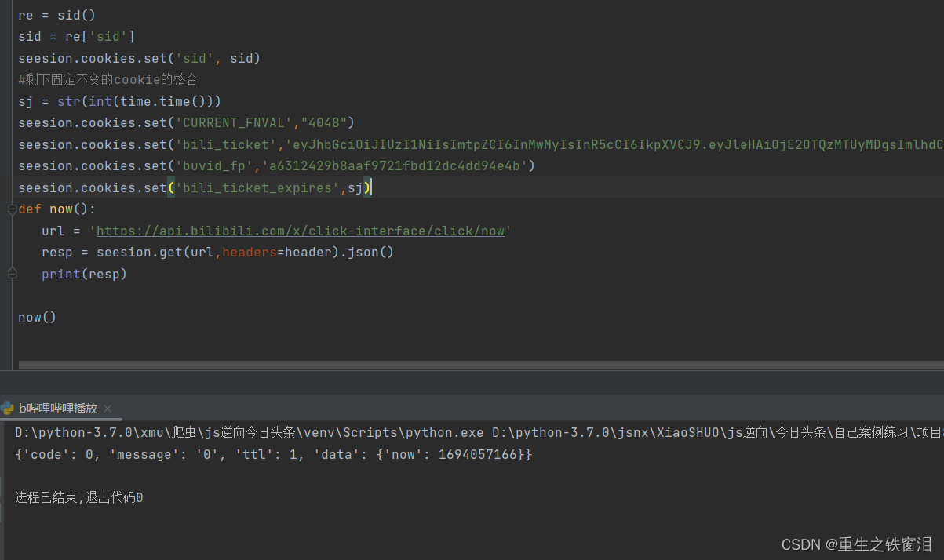Image resolution: width=944 pixels, height=560 pixels.
Task: Click the XiaoSHUO script path in console
Action: (x=718, y=432)
